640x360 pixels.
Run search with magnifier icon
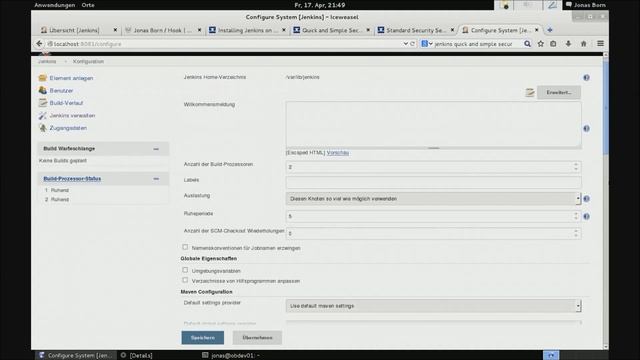click(527, 44)
